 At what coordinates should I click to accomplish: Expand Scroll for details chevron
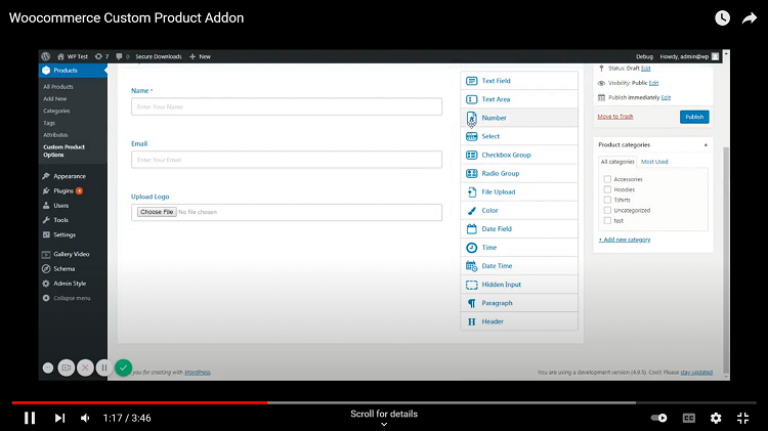point(383,424)
